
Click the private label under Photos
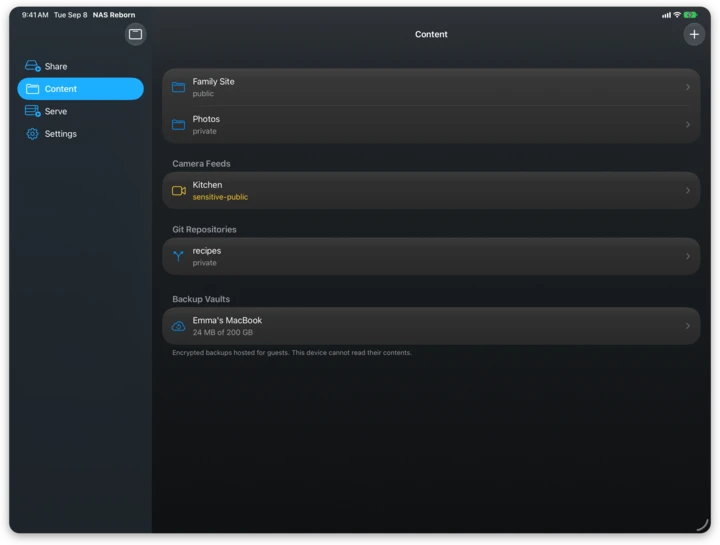(x=204, y=131)
